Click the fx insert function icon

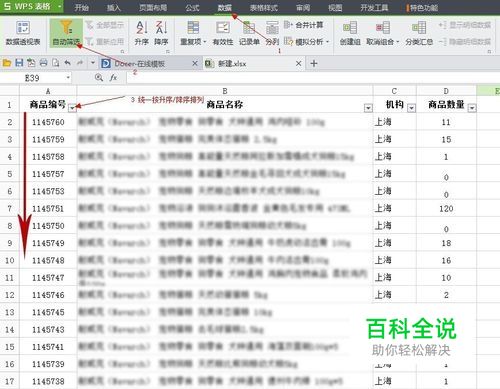tap(113, 78)
